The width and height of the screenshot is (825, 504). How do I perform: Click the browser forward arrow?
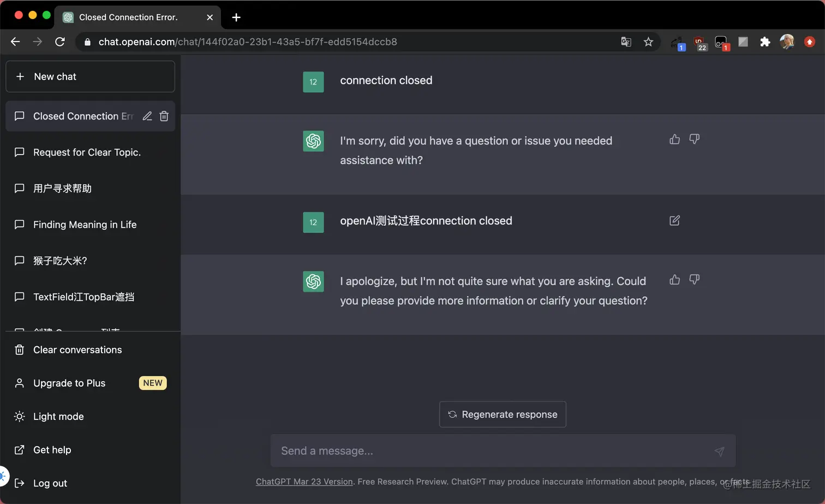pyautogui.click(x=38, y=42)
